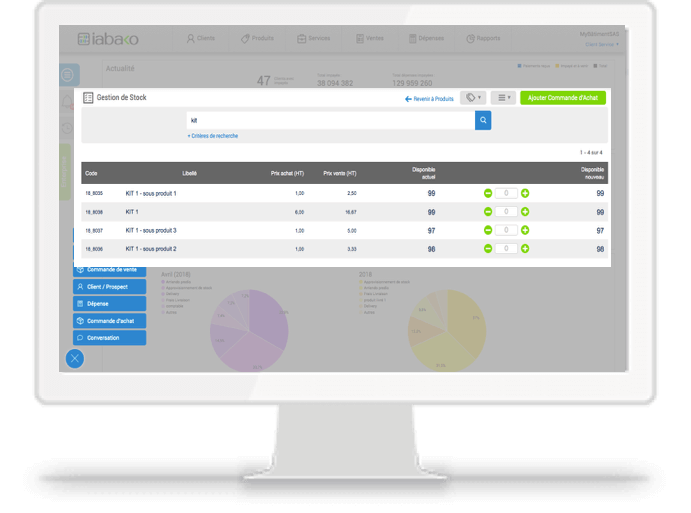Click the 1 - 4 sur 4 pagination text

click(x=591, y=152)
